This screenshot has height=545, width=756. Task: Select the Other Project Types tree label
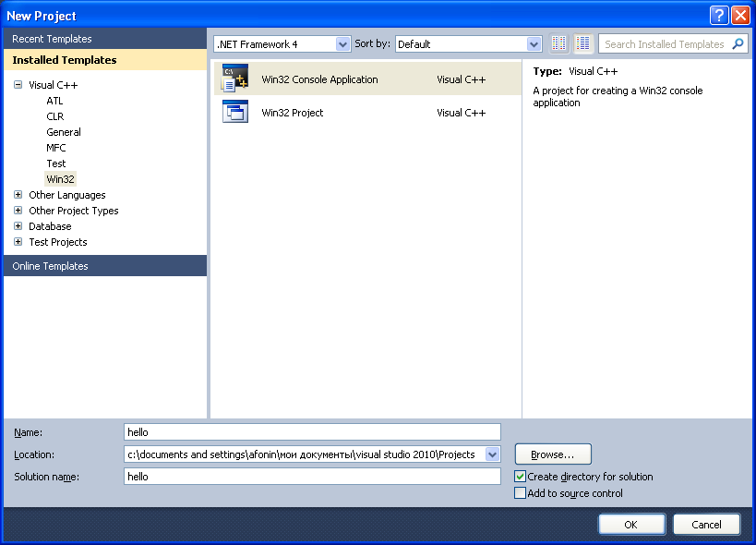click(x=73, y=211)
